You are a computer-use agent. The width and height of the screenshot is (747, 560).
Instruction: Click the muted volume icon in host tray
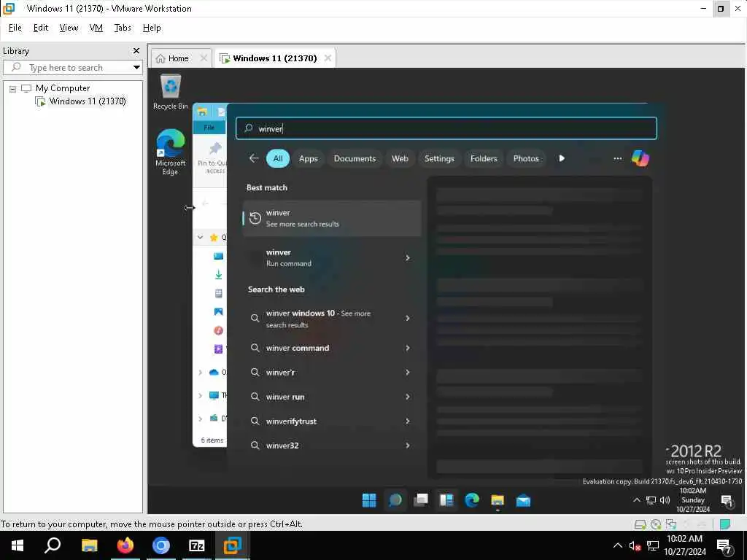(635, 545)
